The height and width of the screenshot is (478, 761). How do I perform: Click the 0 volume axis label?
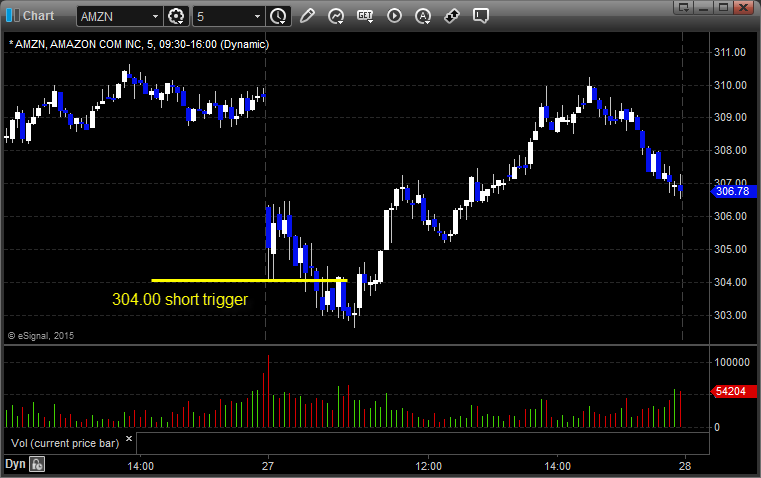[x=717, y=428]
